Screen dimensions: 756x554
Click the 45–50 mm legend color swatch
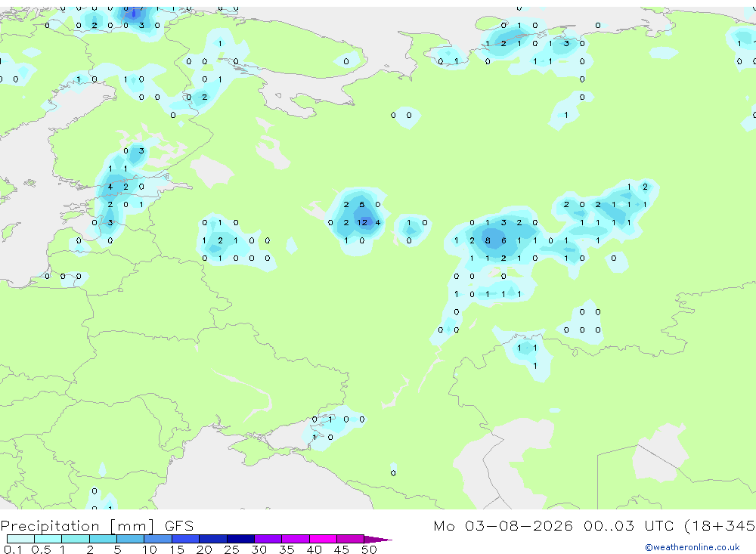(351, 539)
